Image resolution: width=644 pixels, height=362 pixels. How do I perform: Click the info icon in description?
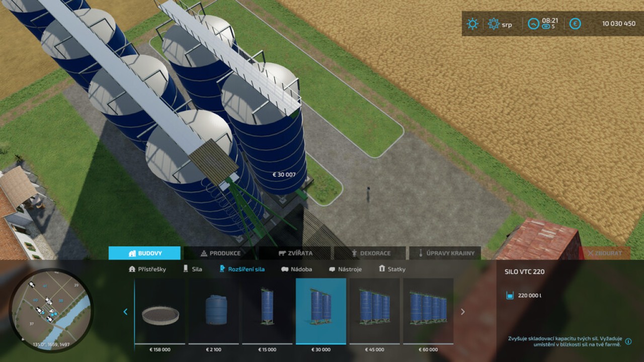(x=628, y=341)
